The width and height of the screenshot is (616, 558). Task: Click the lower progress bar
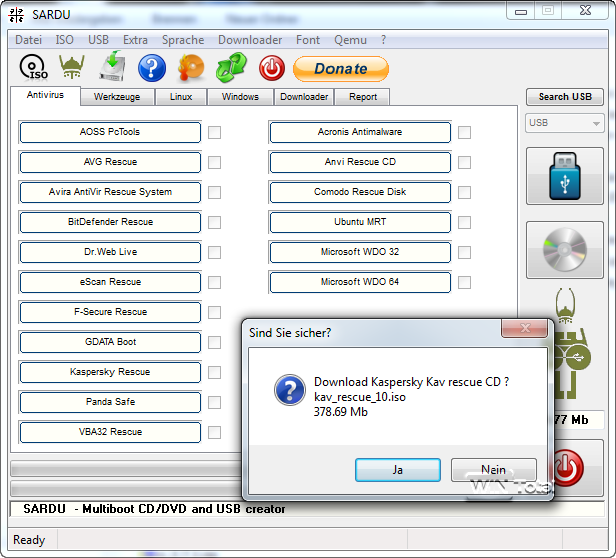pyautogui.click(x=126, y=489)
